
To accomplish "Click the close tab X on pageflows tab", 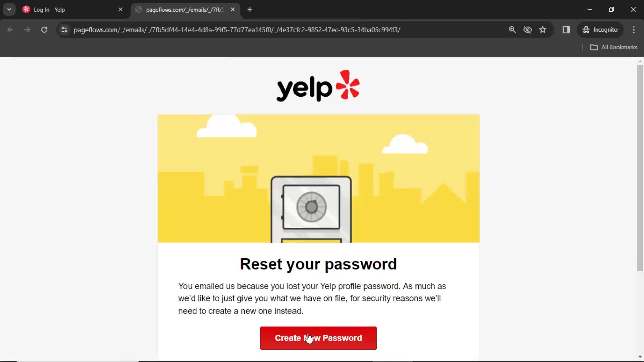I will point(233,9).
